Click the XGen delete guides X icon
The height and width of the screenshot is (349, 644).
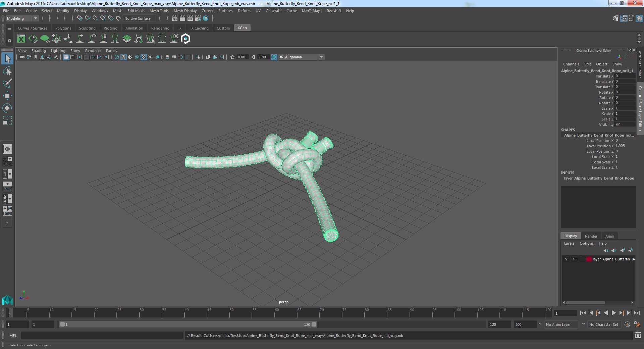pyautogui.click(x=174, y=39)
